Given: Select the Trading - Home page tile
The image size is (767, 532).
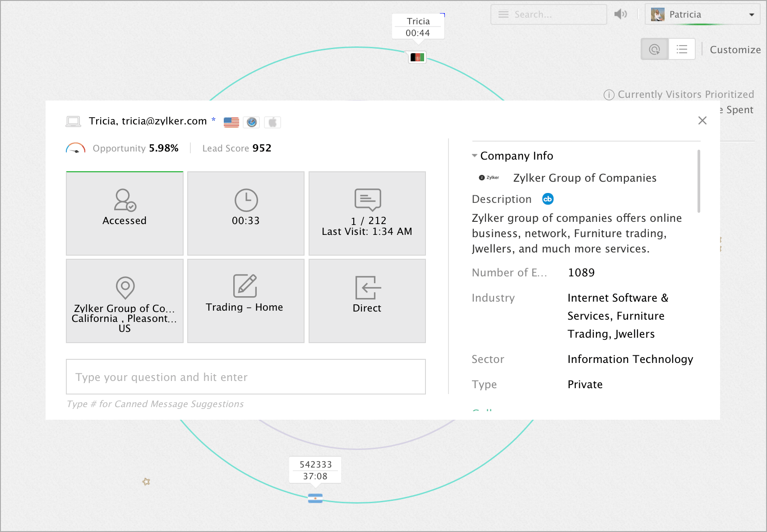Looking at the screenshot, I should 246,301.
